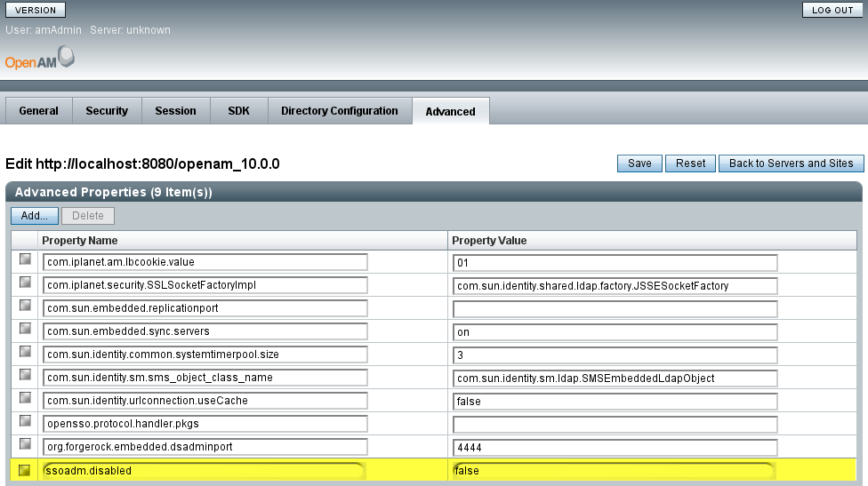The image size is (868, 486).
Task: Click the SSLSocketFactoryImpl property name field
Action: point(205,285)
